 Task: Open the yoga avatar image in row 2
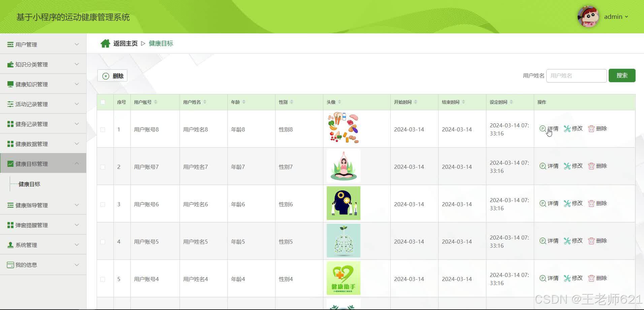pos(344,166)
